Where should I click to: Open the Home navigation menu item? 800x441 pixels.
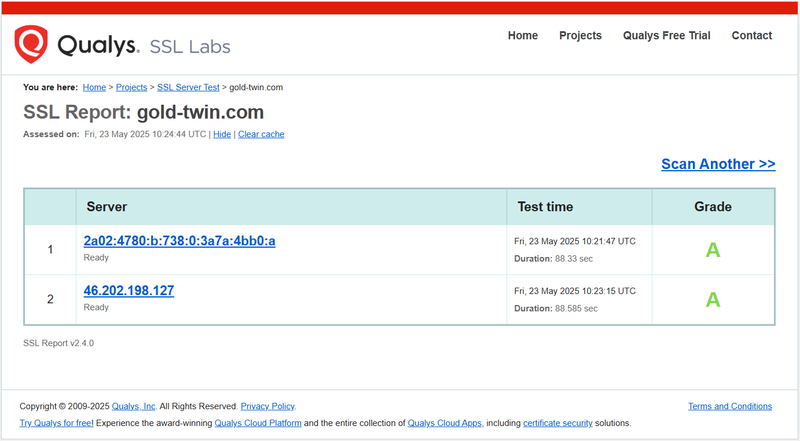(522, 36)
